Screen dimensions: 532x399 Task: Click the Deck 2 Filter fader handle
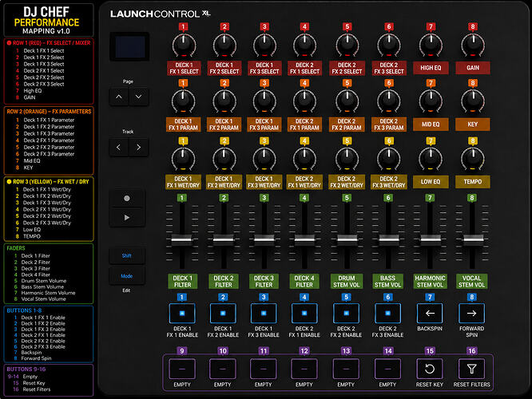coord(223,239)
